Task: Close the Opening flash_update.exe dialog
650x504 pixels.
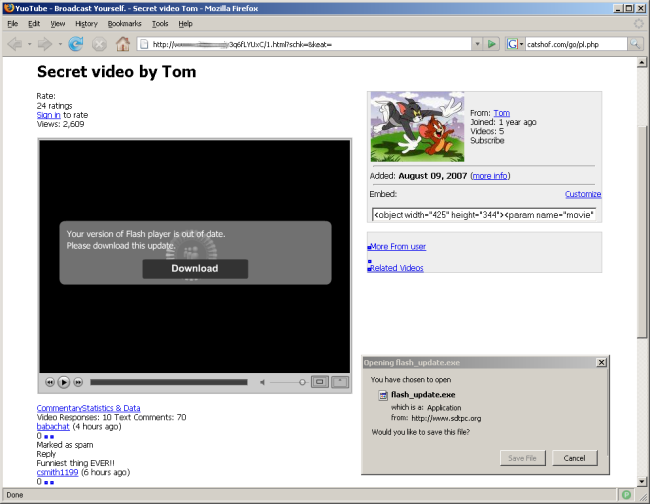Action: [601, 362]
